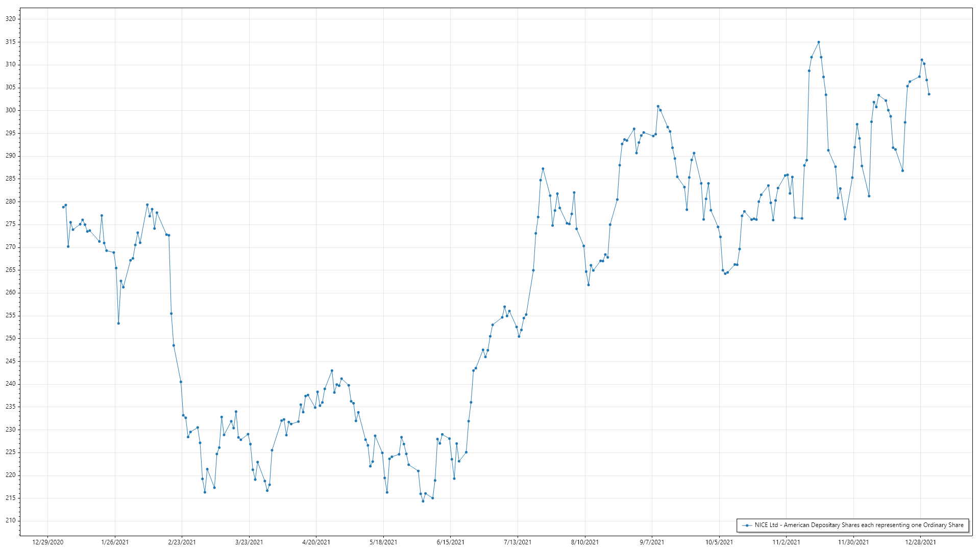Click the 12/28/2021 x-axis date label

[920, 542]
